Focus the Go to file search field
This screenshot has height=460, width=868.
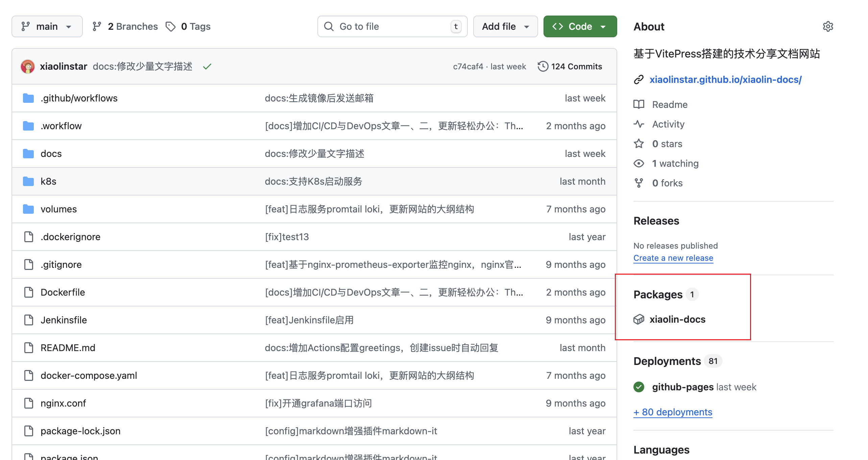(392, 26)
